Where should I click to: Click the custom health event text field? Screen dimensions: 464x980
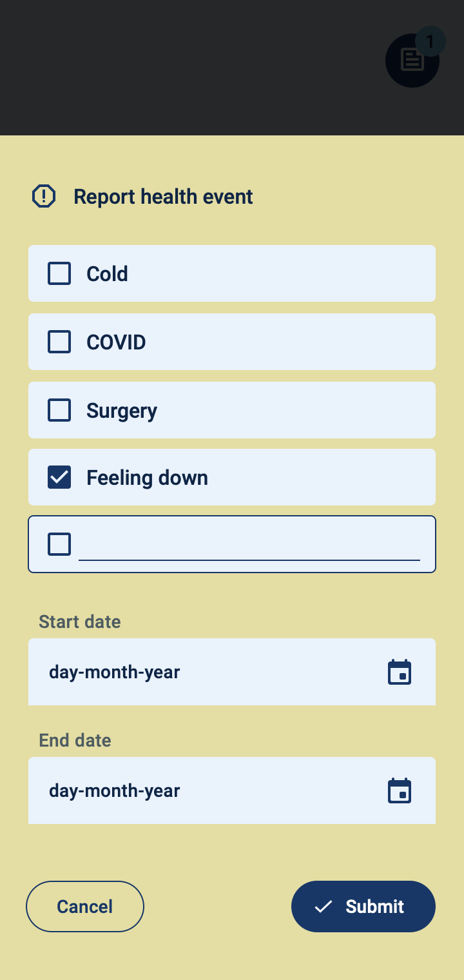249,545
